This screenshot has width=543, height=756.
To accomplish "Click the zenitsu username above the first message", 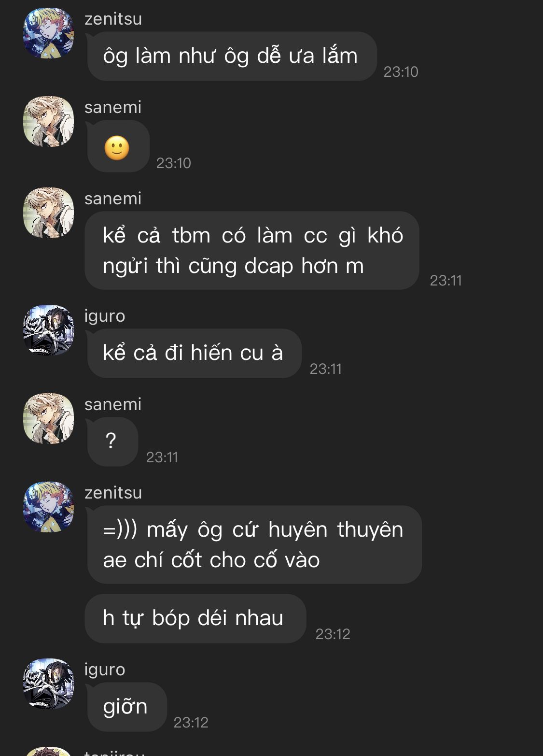I will (113, 19).
